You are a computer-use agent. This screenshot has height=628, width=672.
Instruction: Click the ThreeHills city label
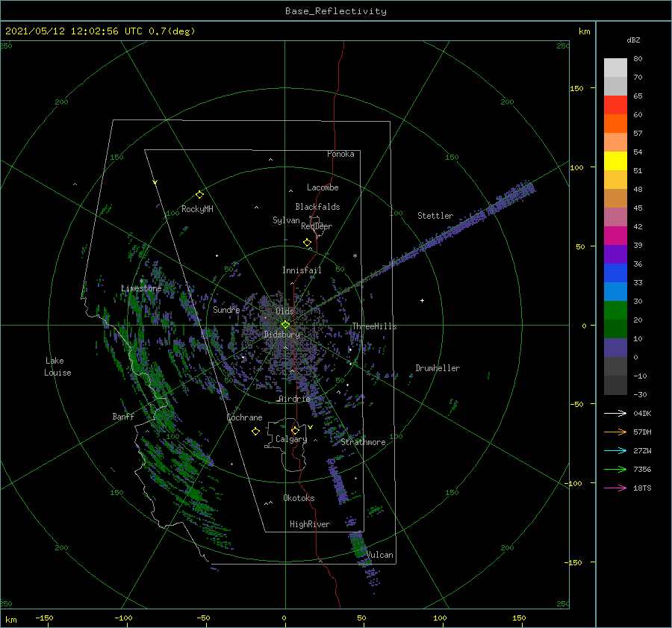[x=375, y=326]
